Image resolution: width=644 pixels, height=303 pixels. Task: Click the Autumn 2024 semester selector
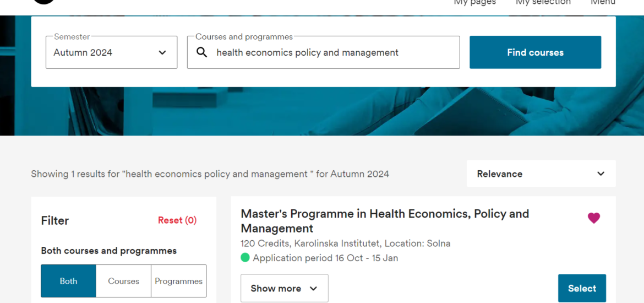pos(111,52)
